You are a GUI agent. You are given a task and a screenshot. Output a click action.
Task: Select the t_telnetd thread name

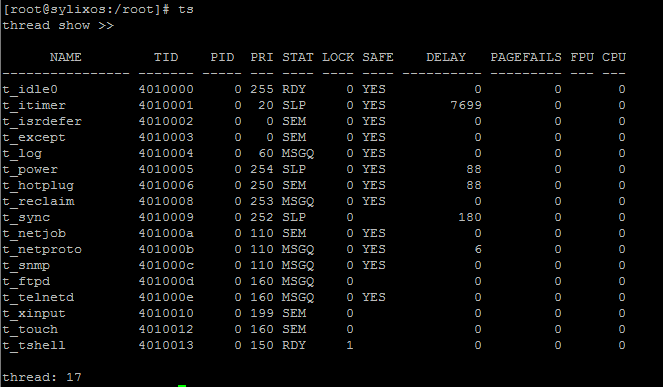tap(38, 298)
